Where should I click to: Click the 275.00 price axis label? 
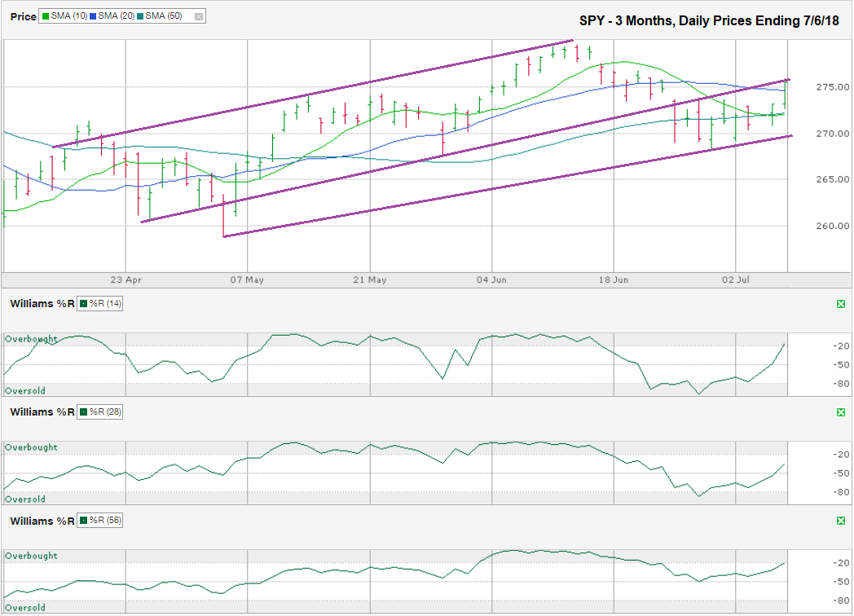(x=832, y=87)
